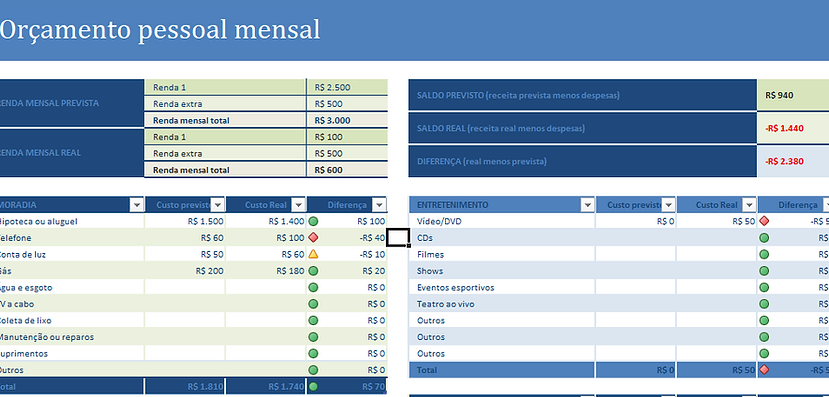Click the green status icon for Hipoteca ou aluguel
Image resolution: width=829 pixels, height=397 pixels.
[x=313, y=221]
